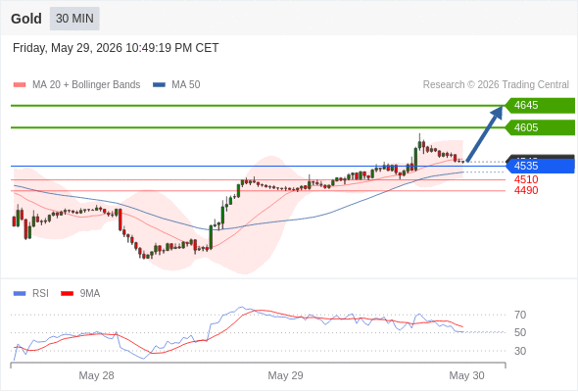Click the MA 50 legend label
This screenshot has height=392, width=578.
[x=186, y=85]
